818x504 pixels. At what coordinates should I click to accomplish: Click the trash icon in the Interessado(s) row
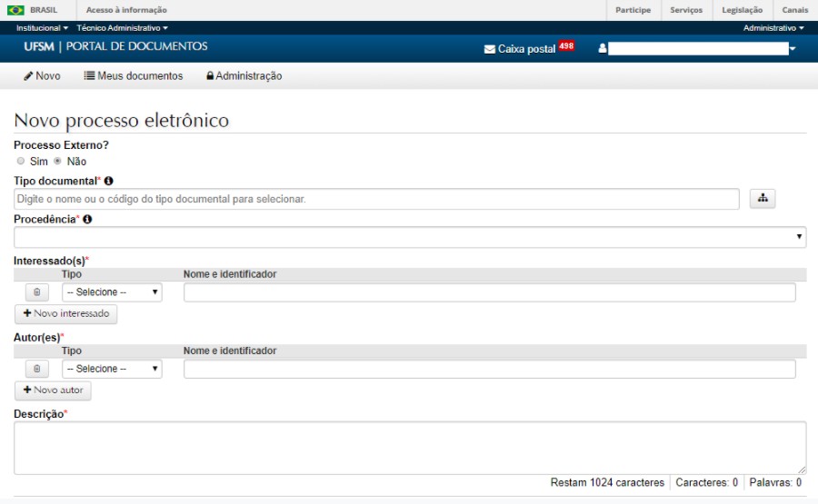click(x=36, y=292)
